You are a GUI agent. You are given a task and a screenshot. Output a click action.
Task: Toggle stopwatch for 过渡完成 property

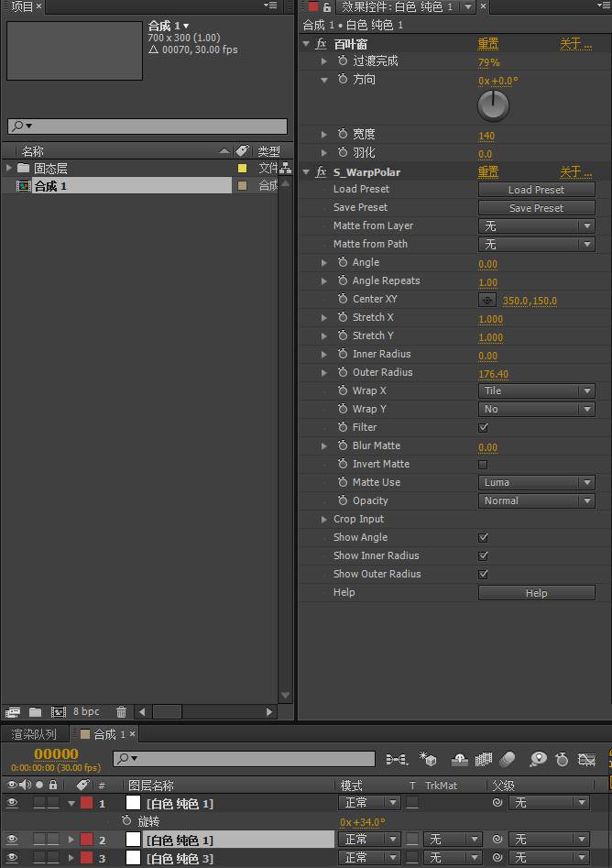pos(343,60)
